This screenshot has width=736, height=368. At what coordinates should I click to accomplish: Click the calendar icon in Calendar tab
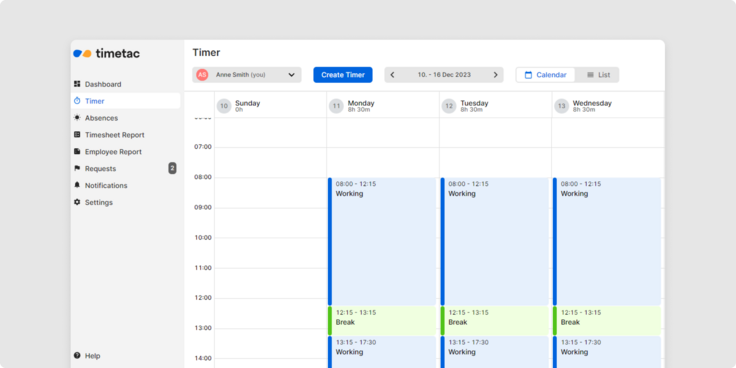(x=529, y=75)
